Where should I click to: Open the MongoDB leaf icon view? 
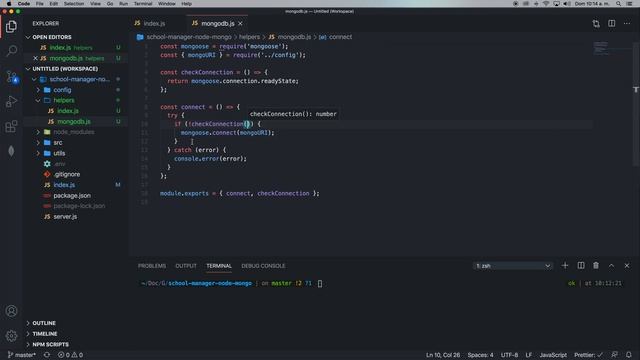tap(11, 151)
